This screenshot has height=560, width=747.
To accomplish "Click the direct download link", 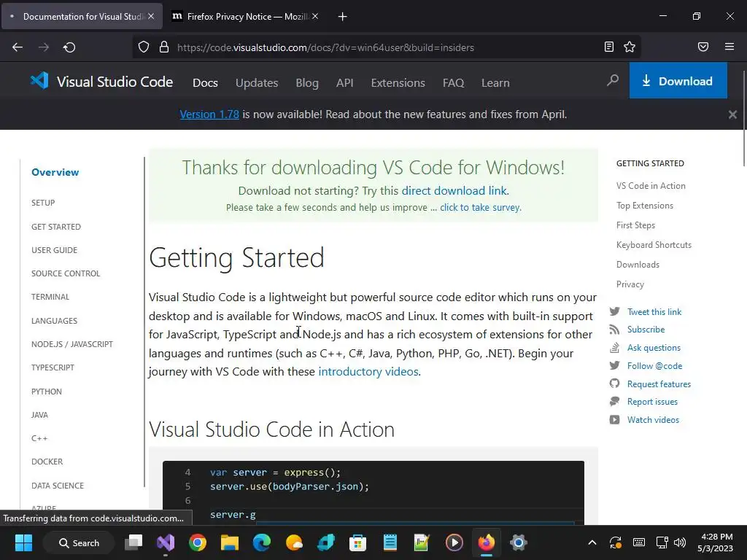I will 454,190.
